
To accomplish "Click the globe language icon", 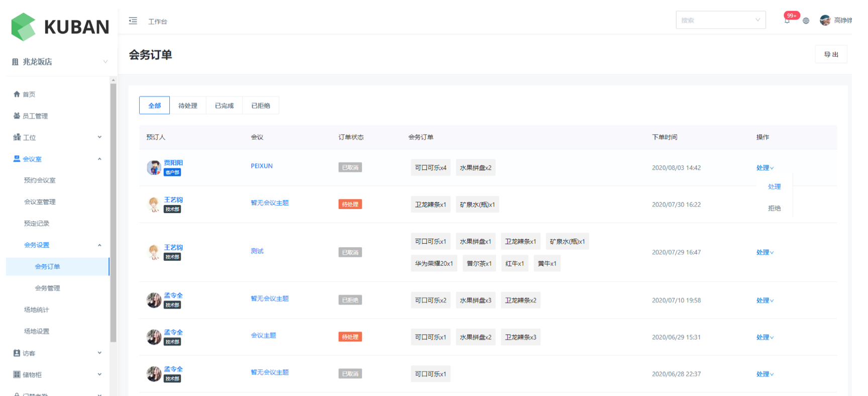I will tap(806, 21).
